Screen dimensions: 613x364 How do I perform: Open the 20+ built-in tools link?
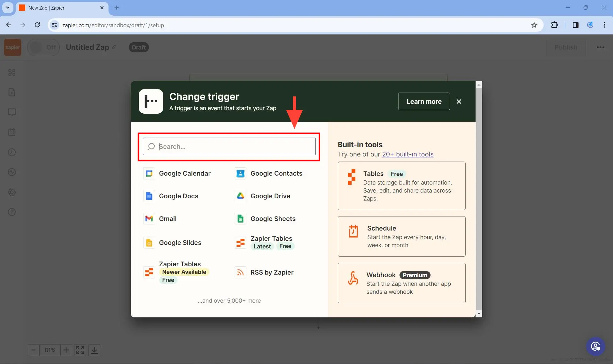pos(408,154)
